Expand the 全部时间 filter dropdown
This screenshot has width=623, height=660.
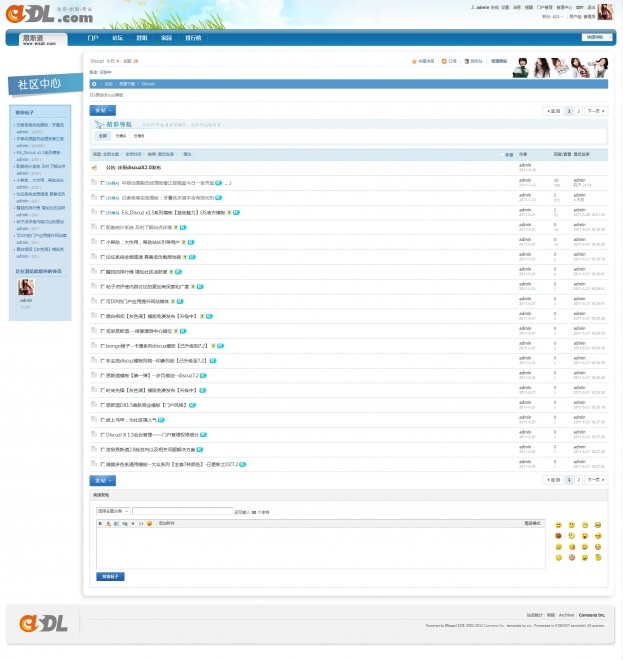tap(133, 154)
